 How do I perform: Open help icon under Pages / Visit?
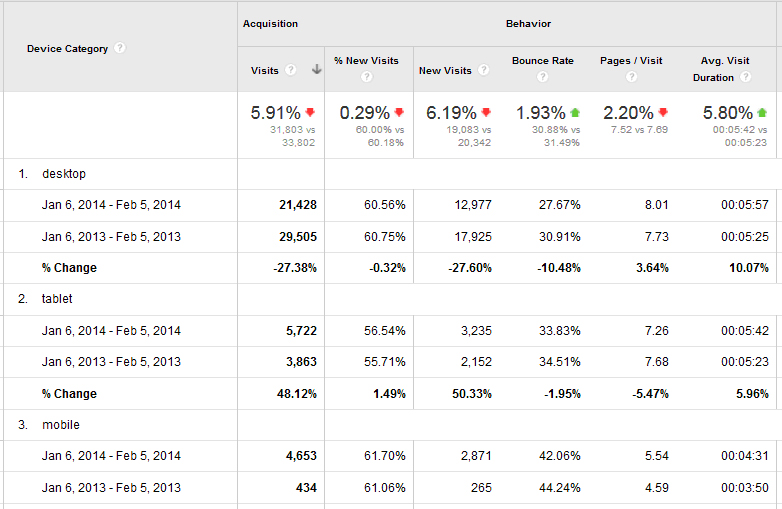(631, 77)
